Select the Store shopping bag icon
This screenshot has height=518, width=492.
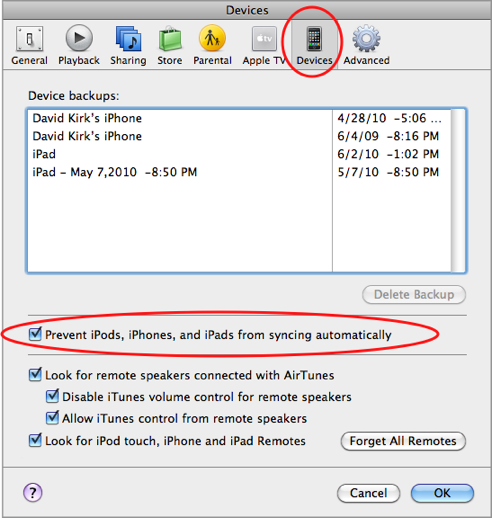[170, 39]
